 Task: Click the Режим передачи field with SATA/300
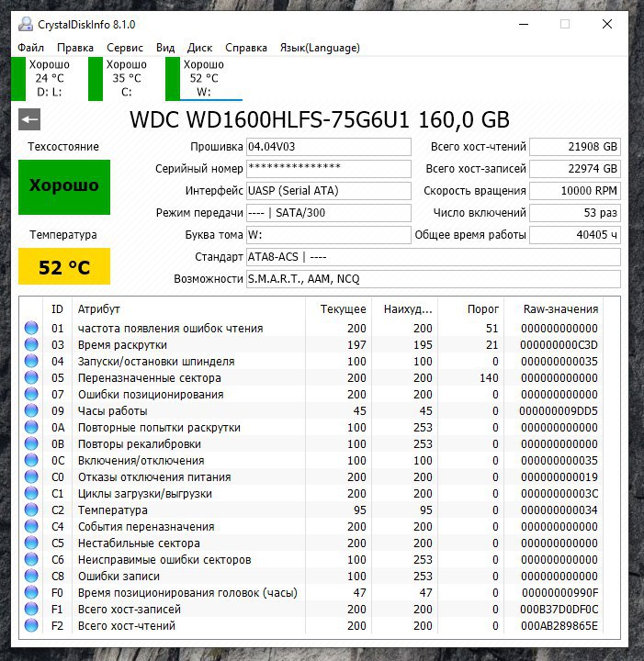329,213
